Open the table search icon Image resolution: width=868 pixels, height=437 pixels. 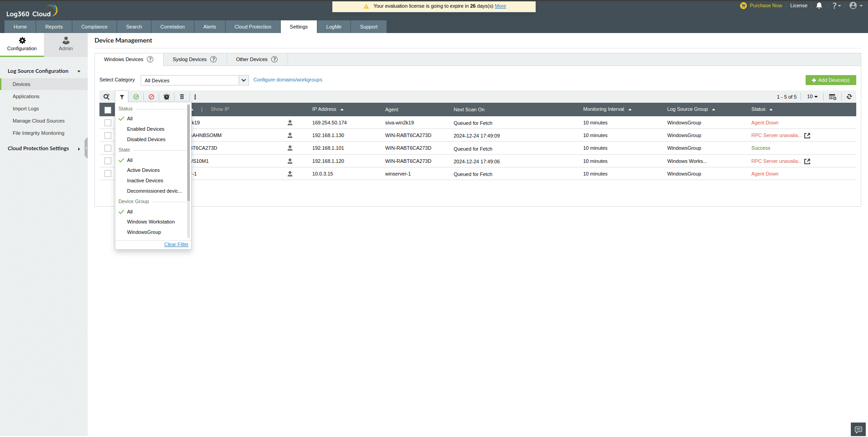[107, 97]
